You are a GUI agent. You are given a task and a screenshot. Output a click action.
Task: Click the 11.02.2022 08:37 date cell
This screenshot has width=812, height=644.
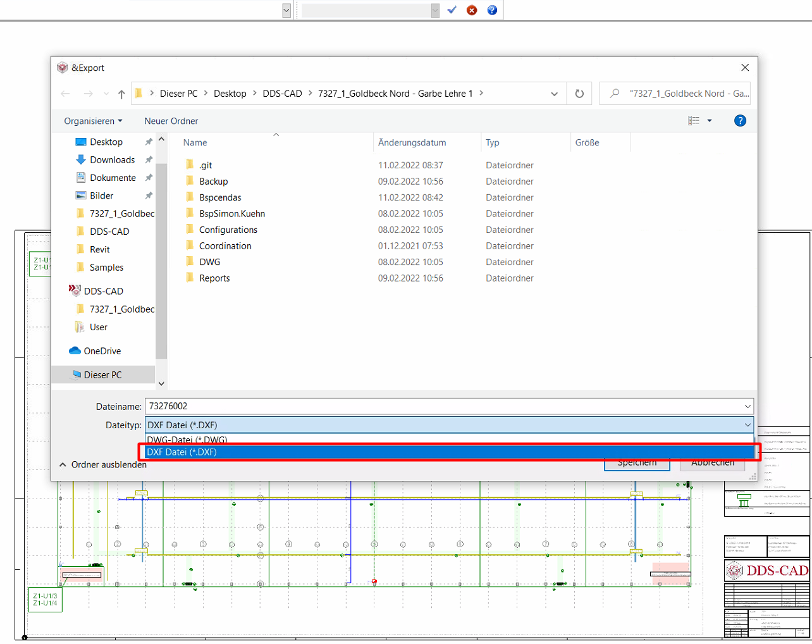pyautogui.click(x=410, y=165)
